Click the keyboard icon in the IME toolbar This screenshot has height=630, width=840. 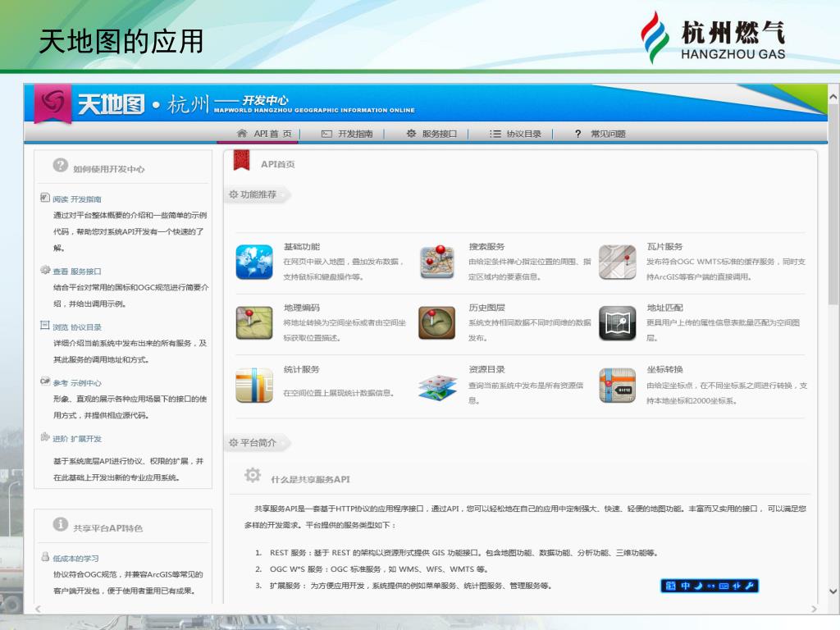724,586
